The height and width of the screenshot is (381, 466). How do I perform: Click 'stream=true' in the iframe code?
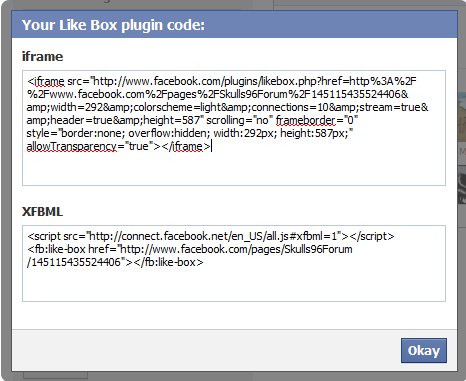tap(389, 107)
